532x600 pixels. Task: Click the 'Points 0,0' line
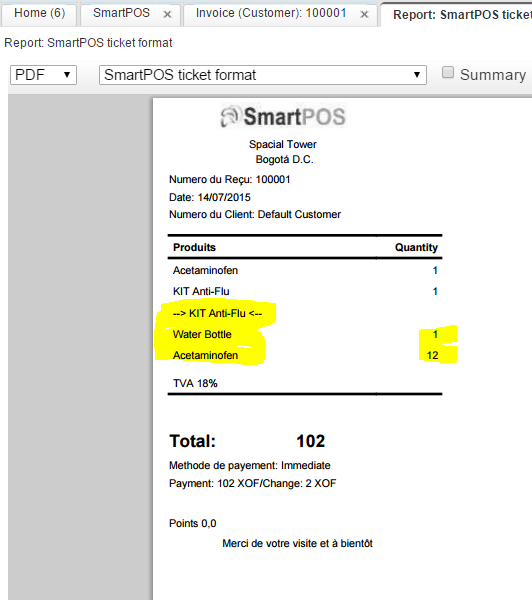point(193,523)
